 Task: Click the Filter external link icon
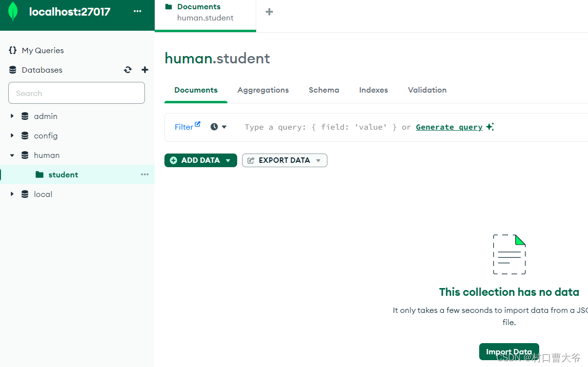[197, 123]
